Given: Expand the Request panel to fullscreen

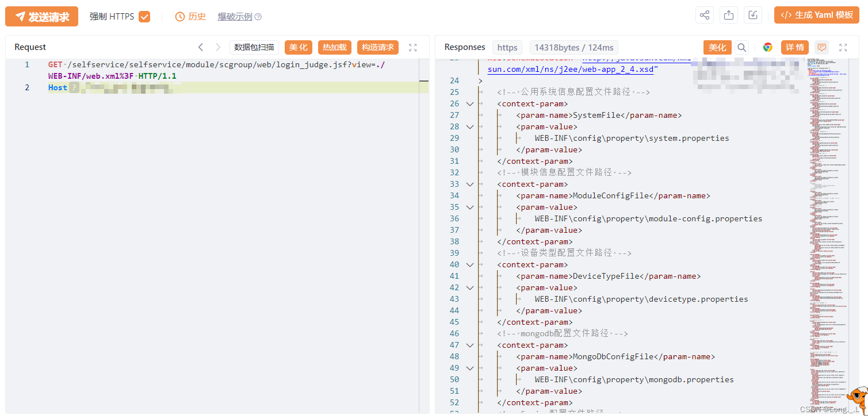Looking at the screenshot, I should pos(412,47).
